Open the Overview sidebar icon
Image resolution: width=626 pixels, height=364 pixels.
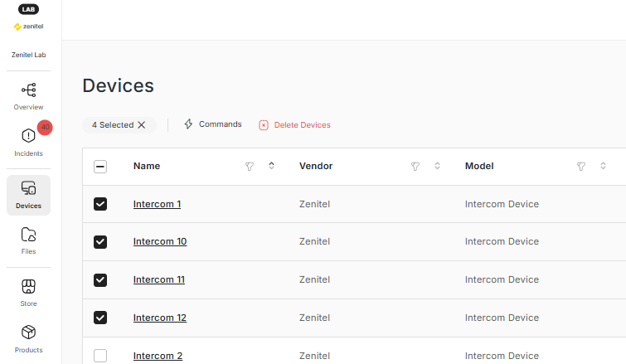[x=28, y=90]
